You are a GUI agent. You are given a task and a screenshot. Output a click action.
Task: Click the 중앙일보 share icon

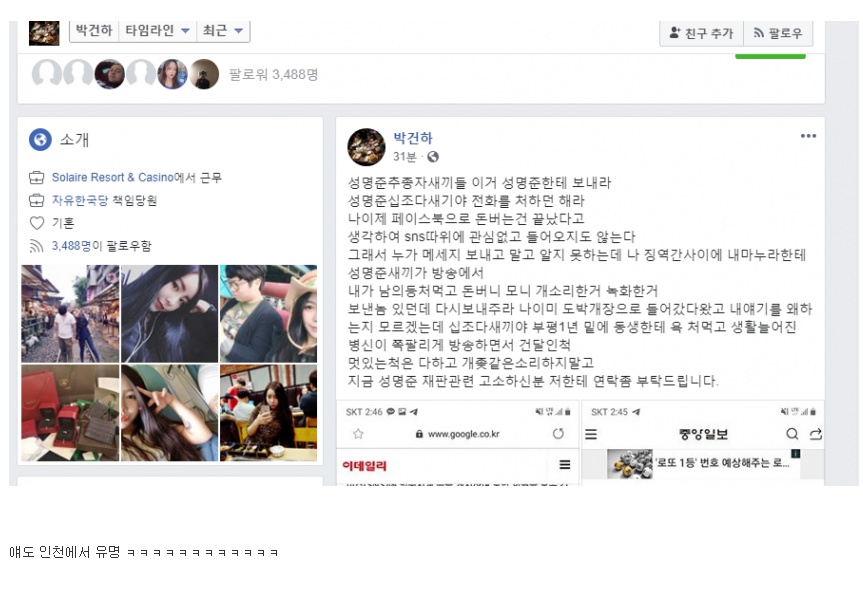click(816, 434)
